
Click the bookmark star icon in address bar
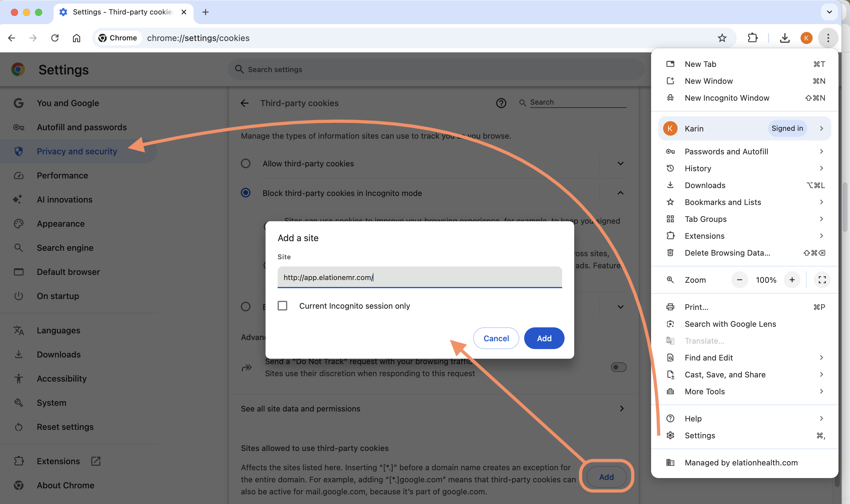tap(722, 38)
